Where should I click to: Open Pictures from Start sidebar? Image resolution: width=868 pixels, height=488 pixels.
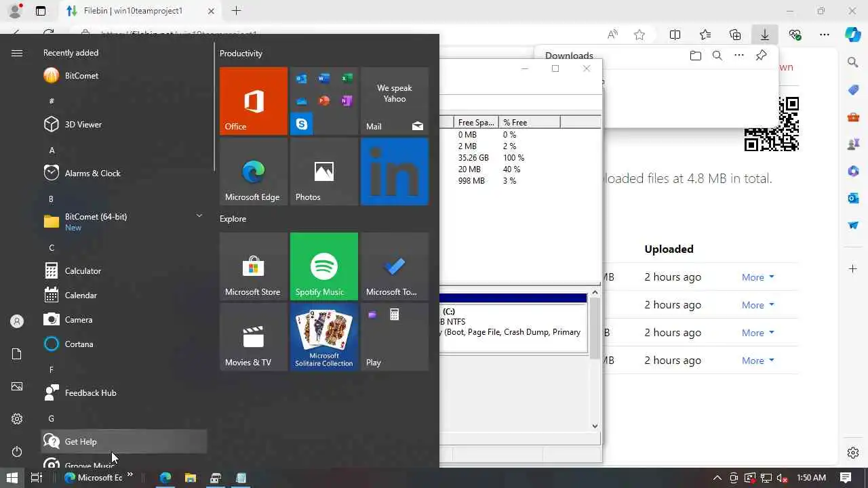[17, 386]
